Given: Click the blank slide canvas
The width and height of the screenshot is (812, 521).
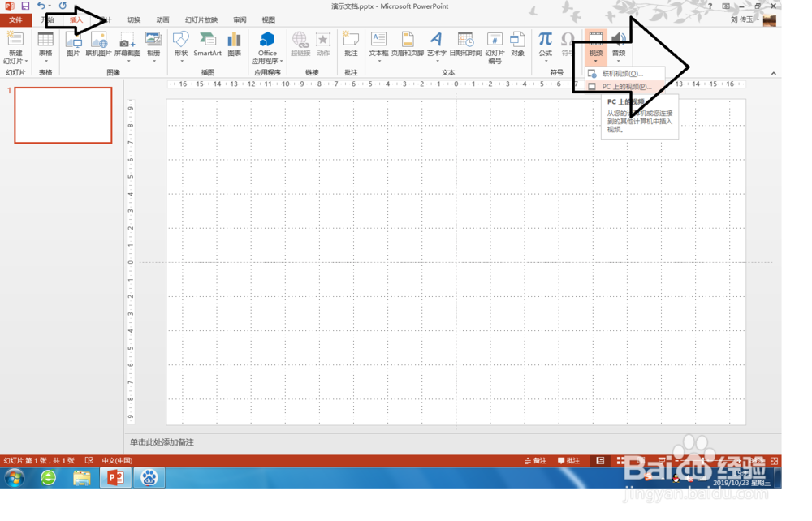Looking at the screenshot, I should tap(456, 262).
